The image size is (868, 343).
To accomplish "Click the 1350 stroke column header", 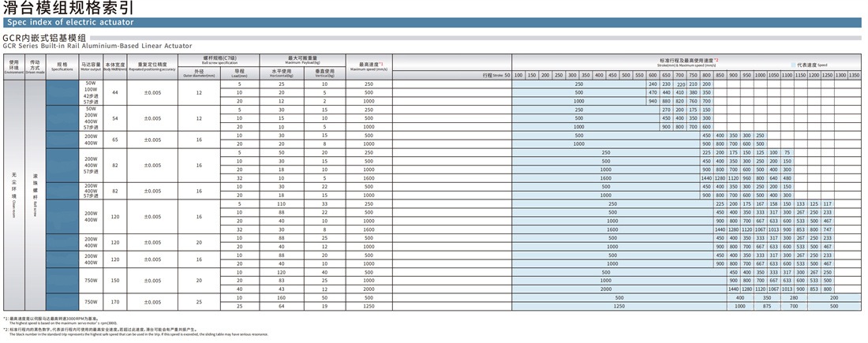I will [x=854, y=75].
